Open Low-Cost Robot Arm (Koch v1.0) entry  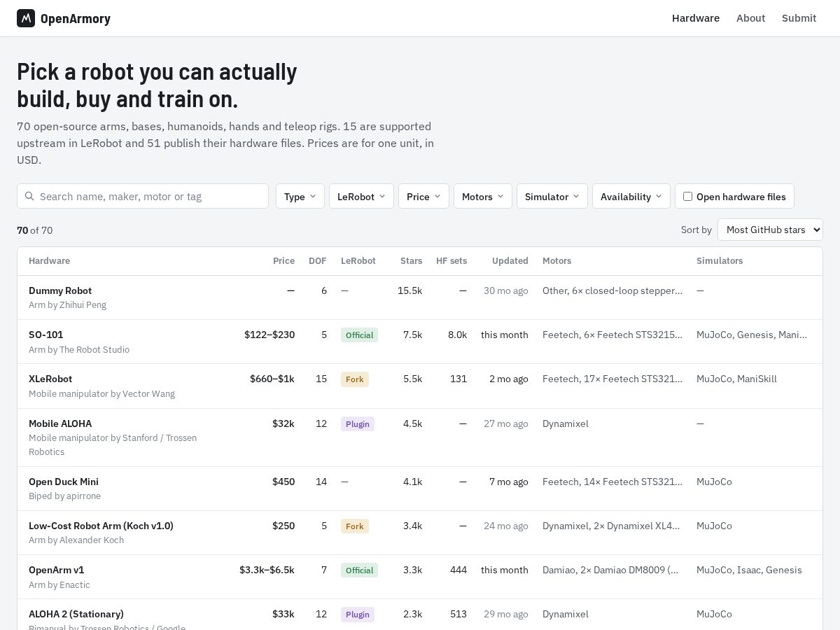[101, 526]
